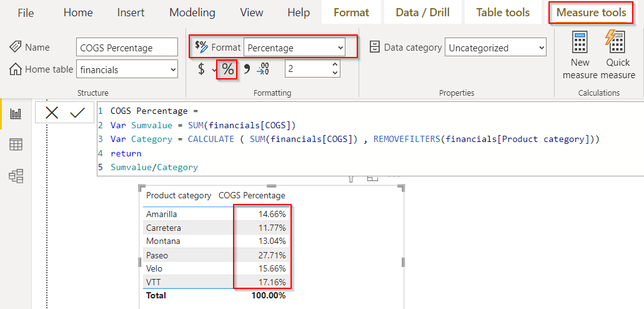The height and width of the screenshot is (309, 644).
Task: Click the currency dollar format icon
Action: [201, 69]
